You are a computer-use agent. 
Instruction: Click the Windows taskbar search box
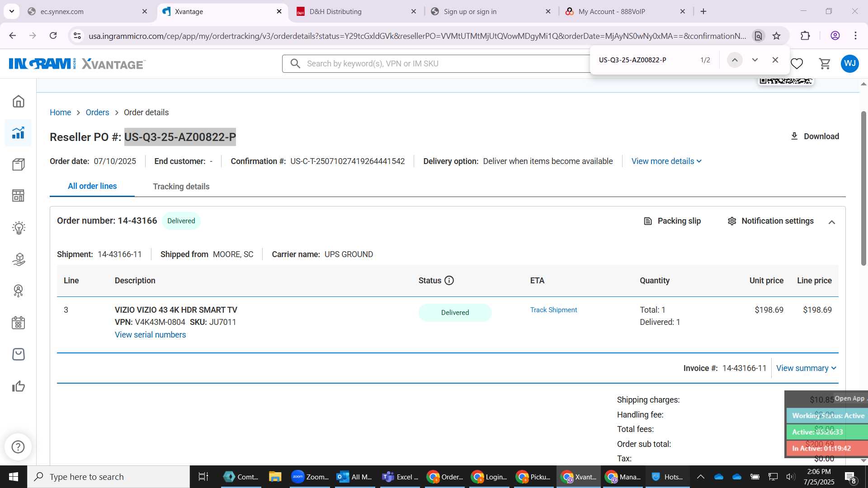(108, 477)
